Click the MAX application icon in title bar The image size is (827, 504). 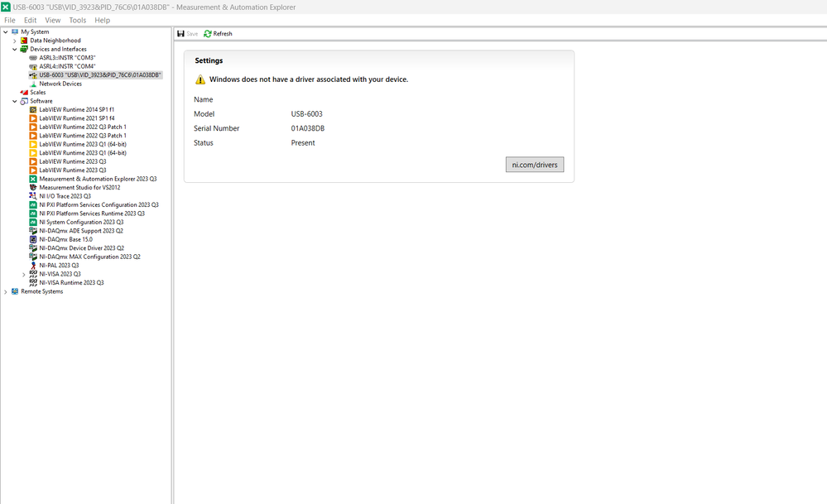tap(5, 7)
